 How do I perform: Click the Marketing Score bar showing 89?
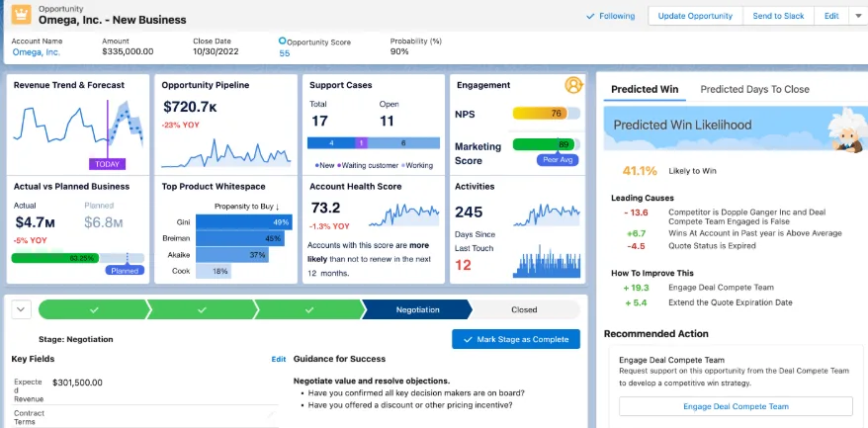coord(547,144)
